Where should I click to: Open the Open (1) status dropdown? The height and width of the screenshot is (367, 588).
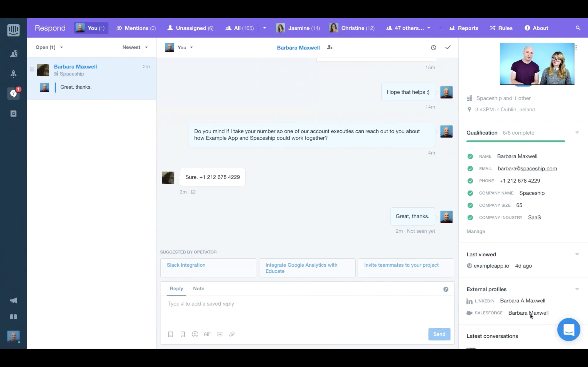tap(49, 47)
